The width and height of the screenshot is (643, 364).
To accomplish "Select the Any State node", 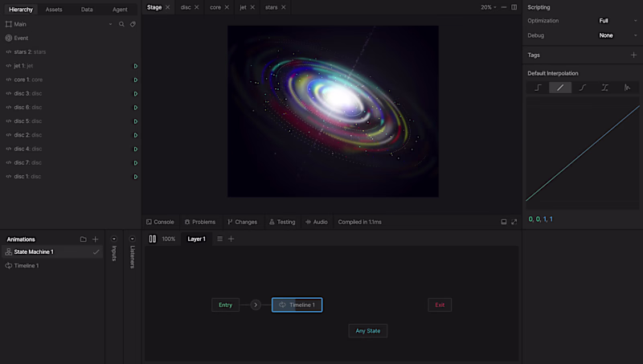I will pos(368,330).
